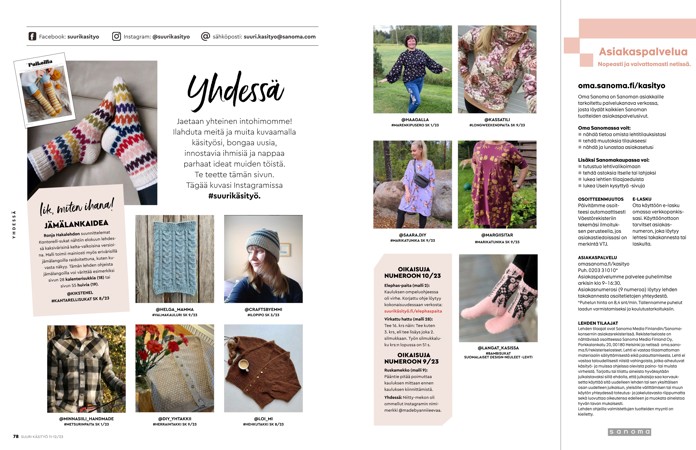Select the @MINNASIILI_HANDMADE plaid shirt photo
The image size is (696, 450).
click(x=87, y=369)
